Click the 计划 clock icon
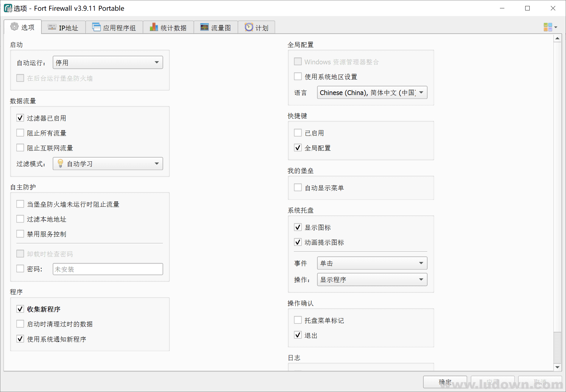 [249, 27]
